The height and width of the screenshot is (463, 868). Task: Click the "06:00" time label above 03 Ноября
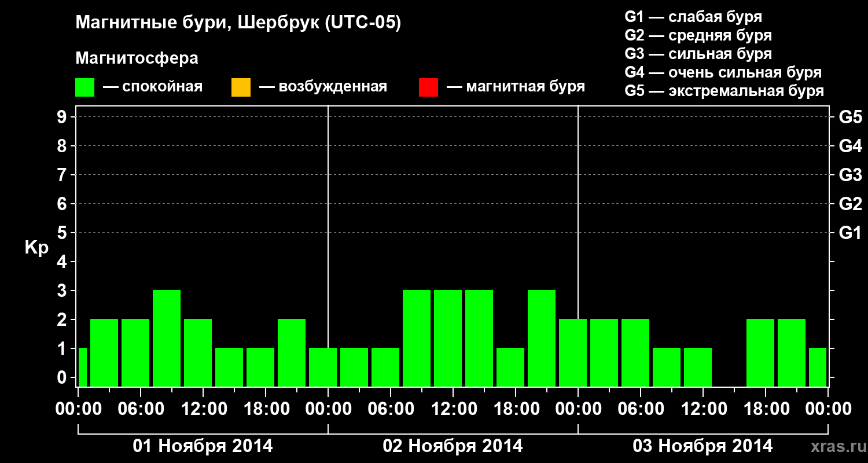pos(641,409)
